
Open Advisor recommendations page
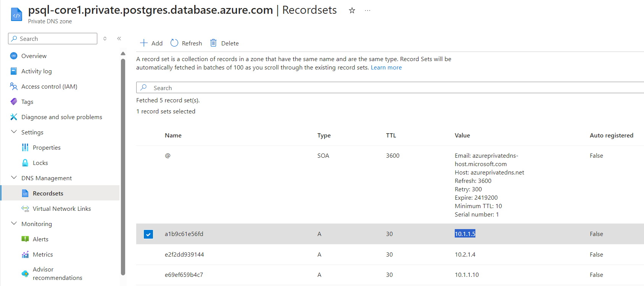[x=58, y=273]
